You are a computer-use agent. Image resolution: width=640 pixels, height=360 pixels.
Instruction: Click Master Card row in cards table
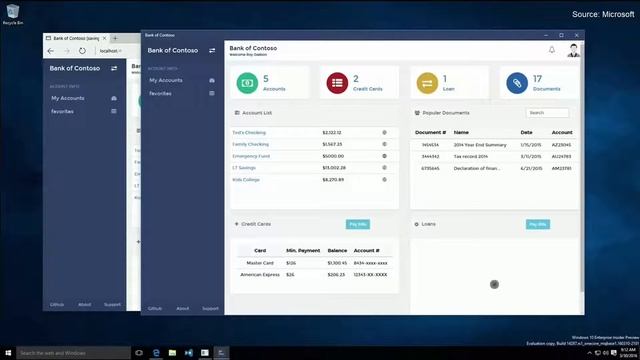314,263
